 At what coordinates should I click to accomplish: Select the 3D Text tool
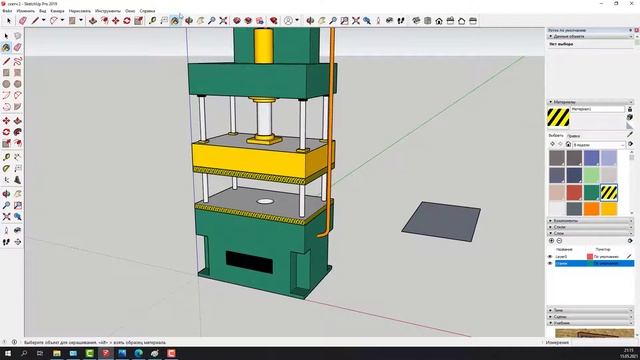[18, 180]
